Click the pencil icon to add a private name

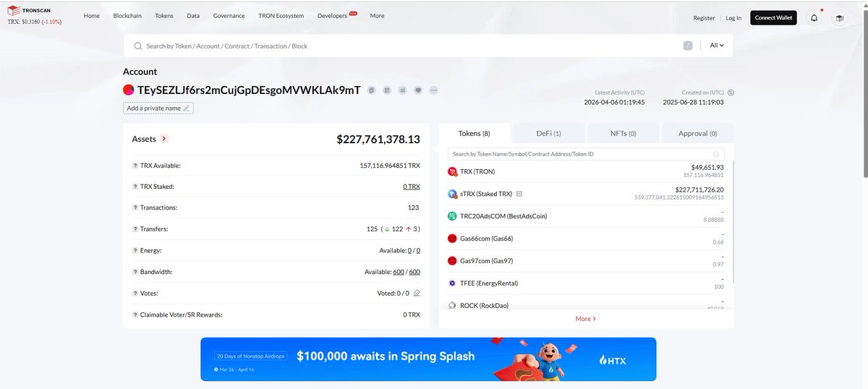pyautogui.click(x=186, y=108)
